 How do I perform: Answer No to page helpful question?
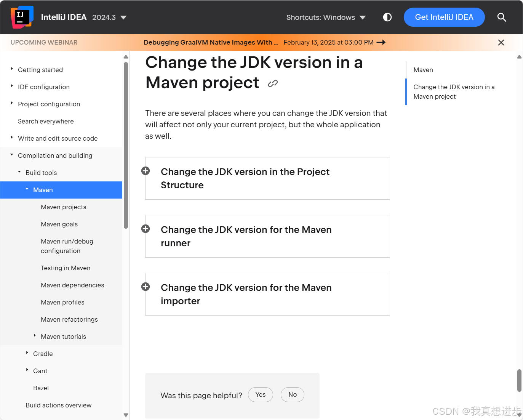293,394
